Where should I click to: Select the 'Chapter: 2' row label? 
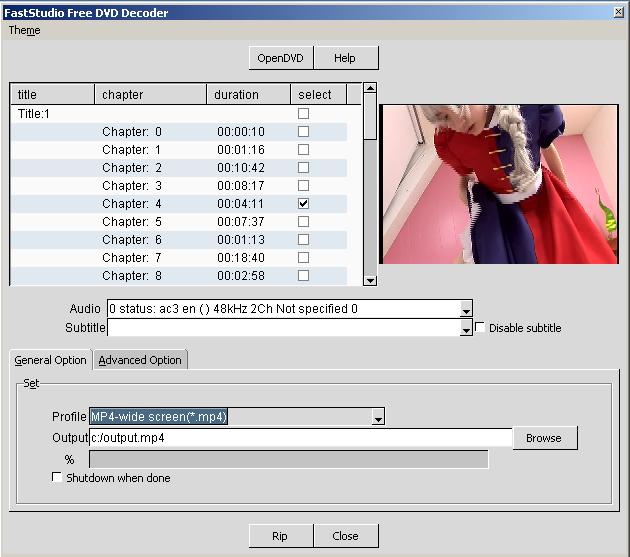click(x=132, y=168)
